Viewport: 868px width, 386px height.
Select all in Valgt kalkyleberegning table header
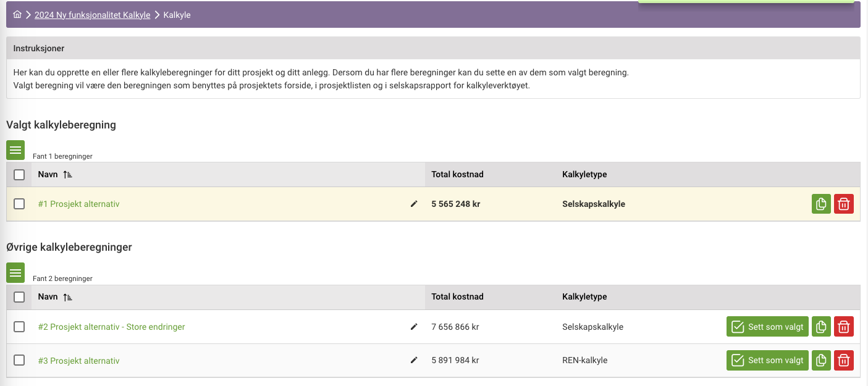coord(19,175)
